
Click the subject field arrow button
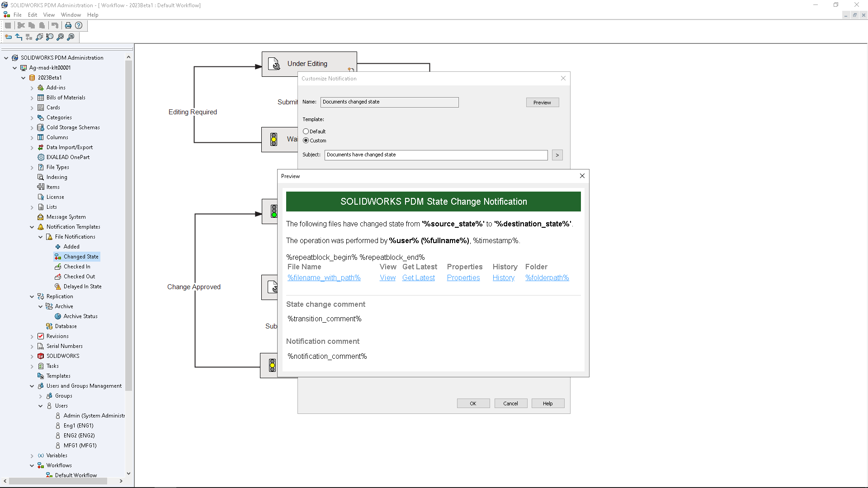coord(557,155)
